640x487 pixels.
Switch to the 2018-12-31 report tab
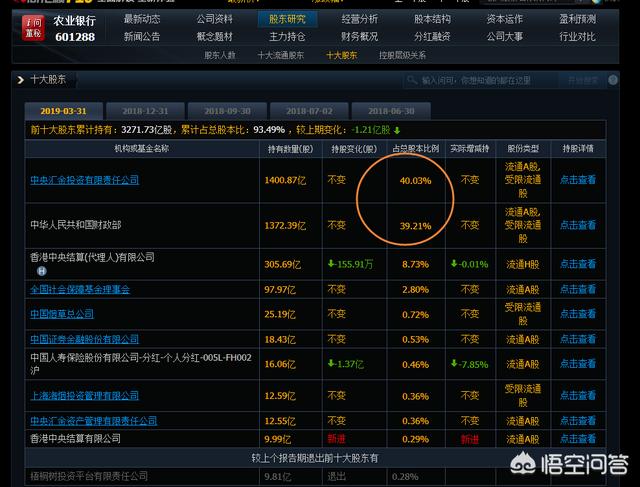pyautogui.click(x=145, y=111)
